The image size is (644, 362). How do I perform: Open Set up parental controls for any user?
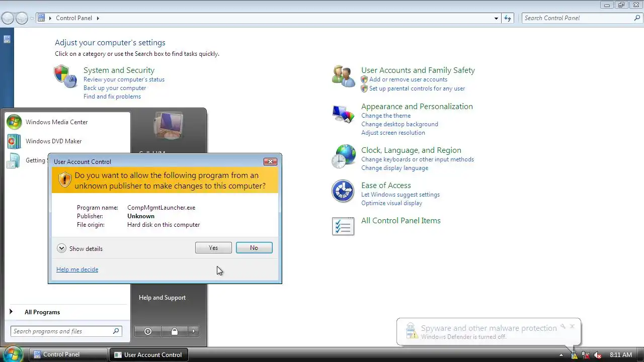tap(417, 88)
